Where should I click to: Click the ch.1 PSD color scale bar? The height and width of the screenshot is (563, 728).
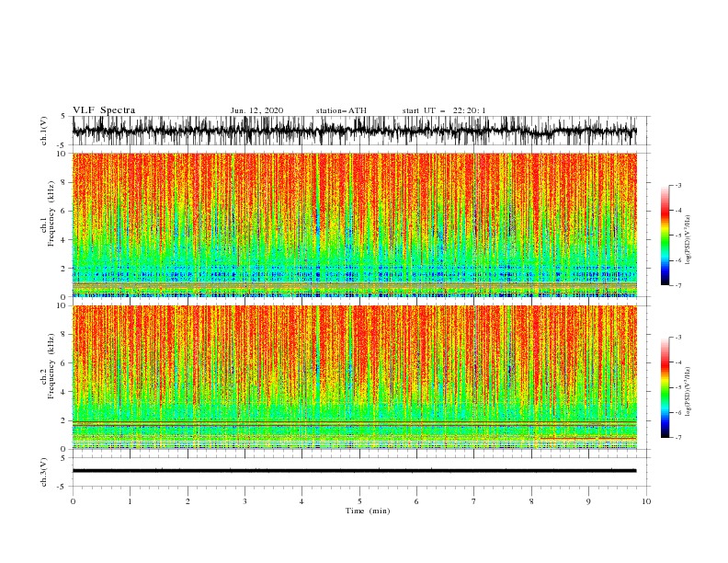(x=665, y=235)
